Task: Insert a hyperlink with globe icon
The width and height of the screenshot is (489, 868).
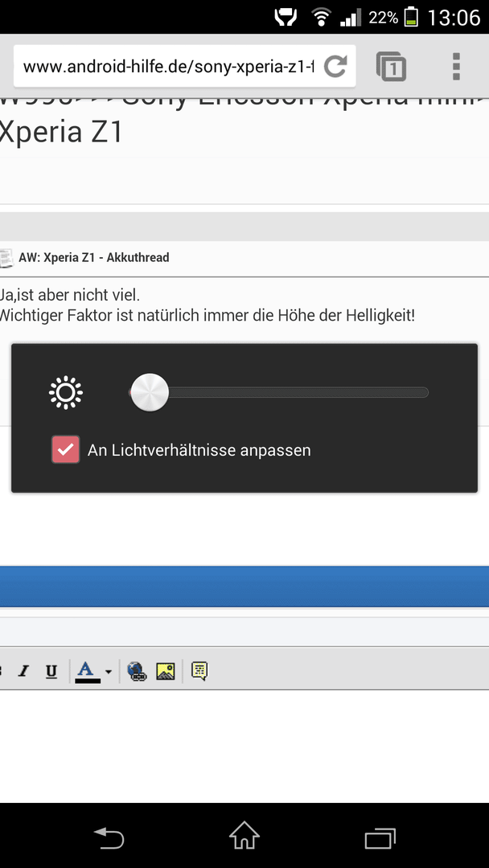Action: point(137,671)
